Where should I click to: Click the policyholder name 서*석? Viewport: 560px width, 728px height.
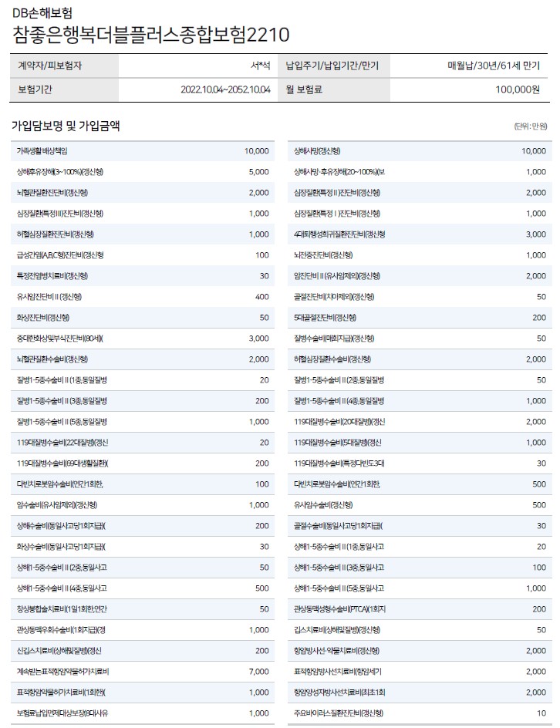[260, 66]
